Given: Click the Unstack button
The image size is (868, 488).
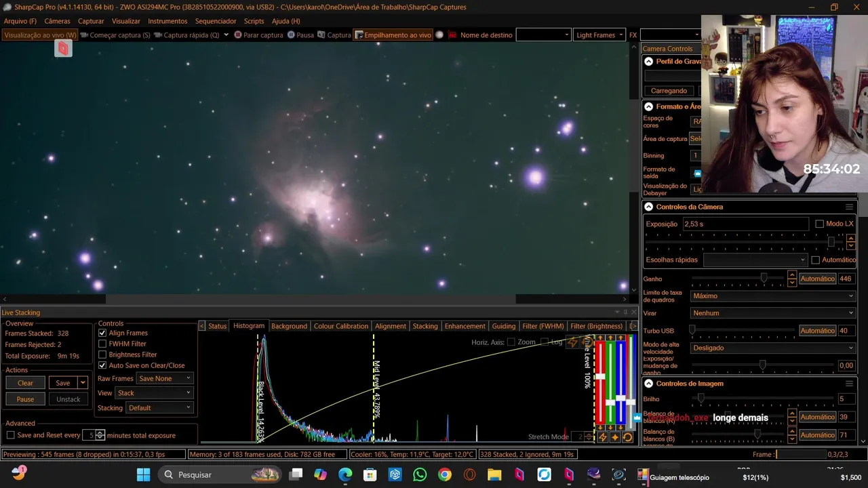Looking at the screenshot, I should [x=68, y=399].
